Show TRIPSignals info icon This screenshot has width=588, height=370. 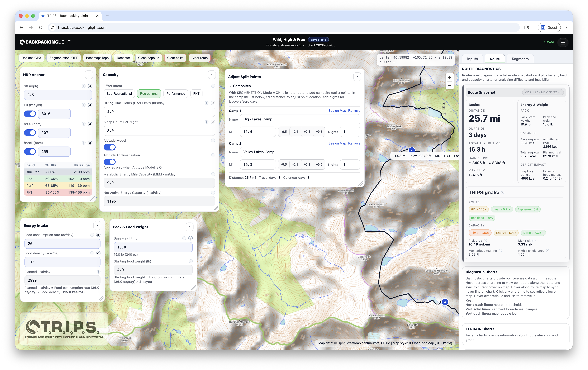tap(503, 192)
